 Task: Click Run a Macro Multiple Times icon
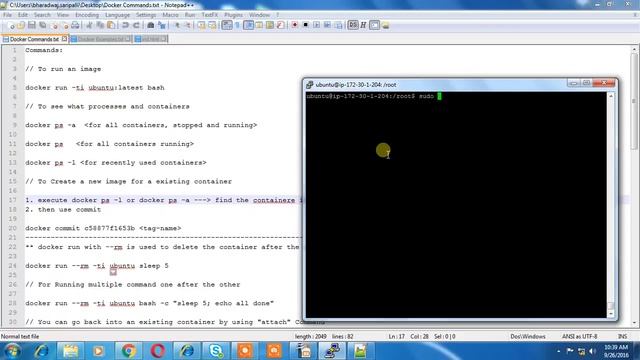327,25
